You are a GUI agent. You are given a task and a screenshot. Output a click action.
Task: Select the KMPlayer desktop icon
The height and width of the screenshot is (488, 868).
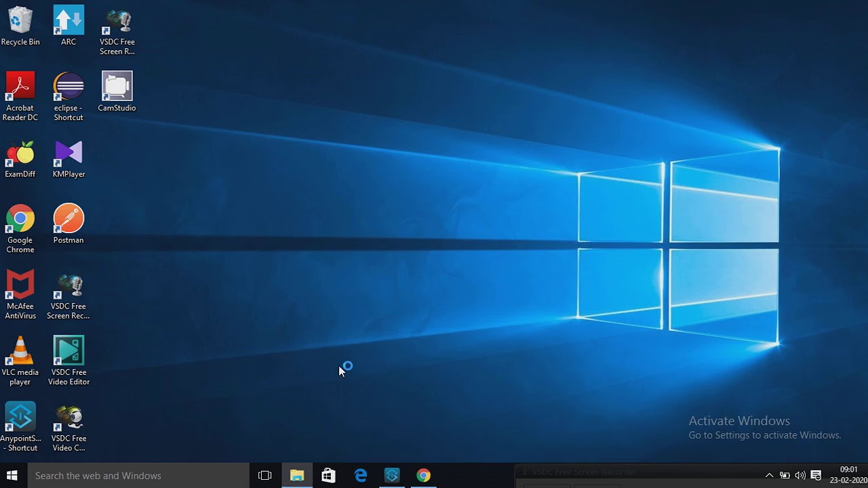pyautogui.click(x=68, y=159)
